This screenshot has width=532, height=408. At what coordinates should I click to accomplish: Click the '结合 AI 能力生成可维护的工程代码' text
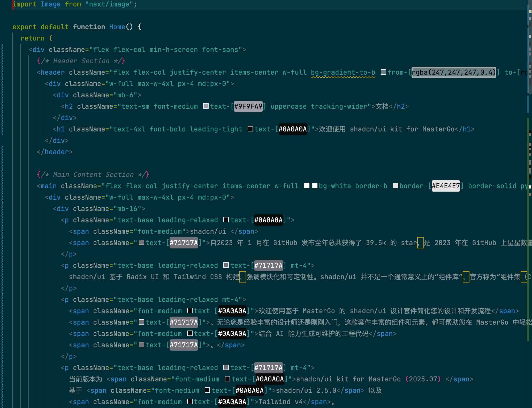(x=314, y=334)
